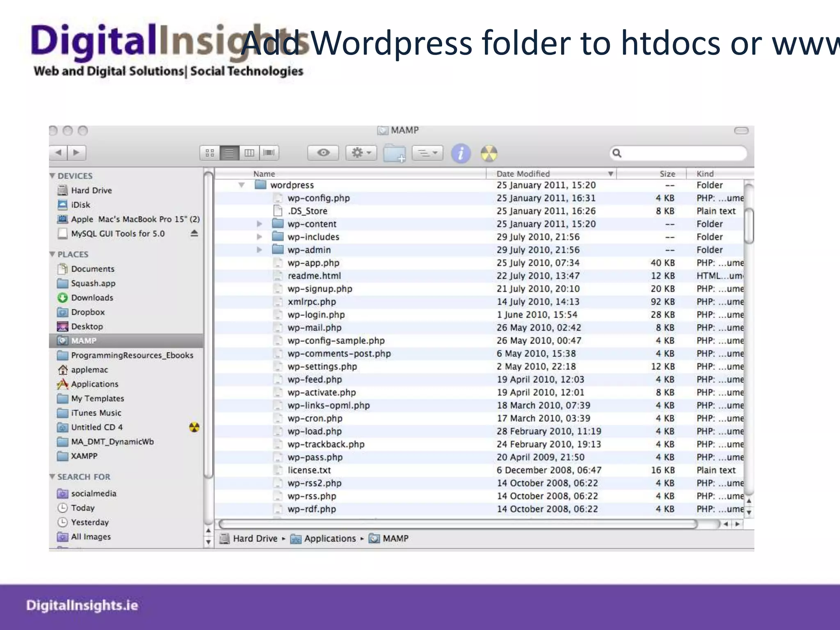Eject MySQL GUI Tools for 5.0
This screenshot has height=630, width=840.
pyautogui.click(x=194, y=233)
